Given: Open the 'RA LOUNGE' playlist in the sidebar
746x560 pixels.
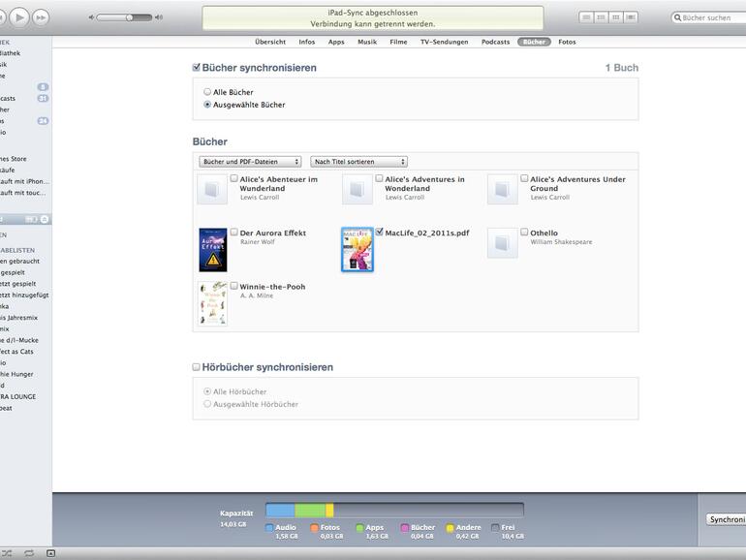Looking at the screenshot, I should coord(18,397).
